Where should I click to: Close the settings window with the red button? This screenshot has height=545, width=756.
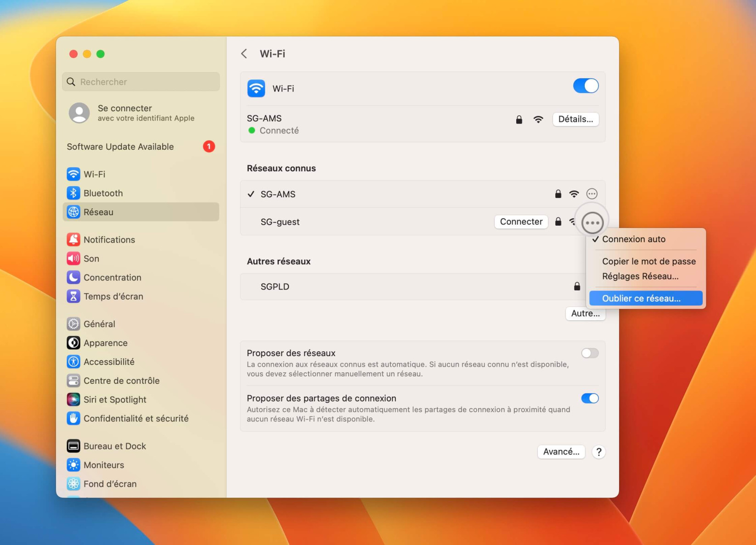click(x=73, y=54)
